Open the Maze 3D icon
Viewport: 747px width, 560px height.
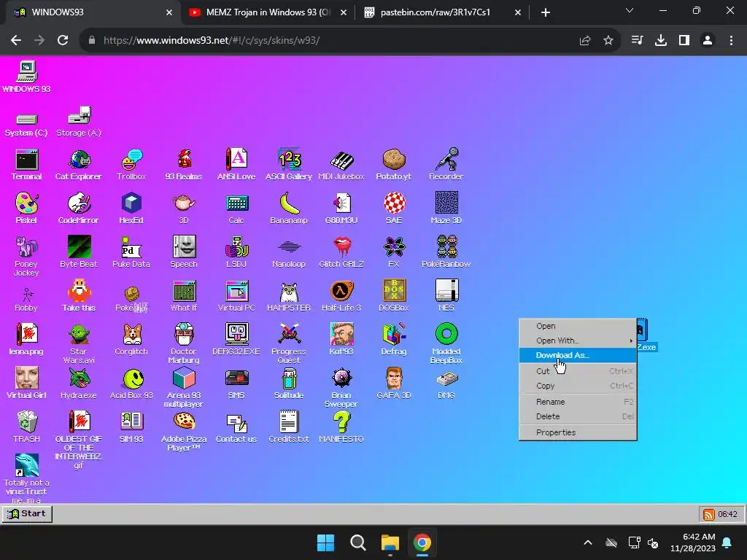coord(446,208)
